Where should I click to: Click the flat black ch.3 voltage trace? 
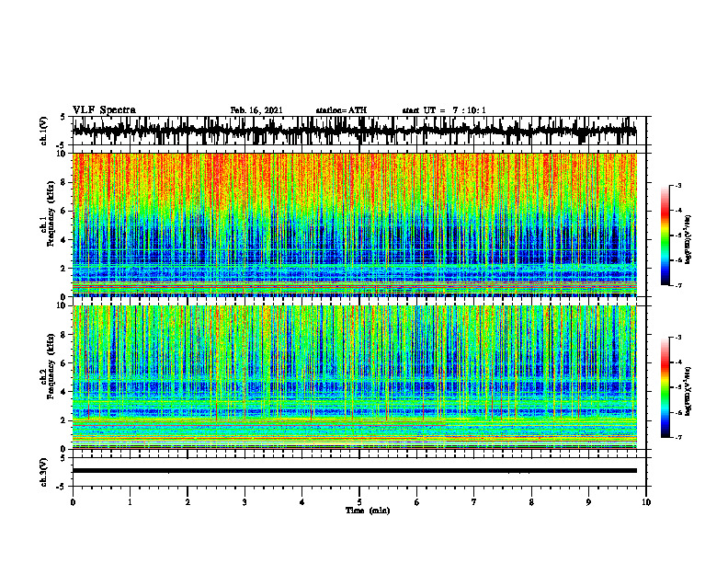[354, 471]
